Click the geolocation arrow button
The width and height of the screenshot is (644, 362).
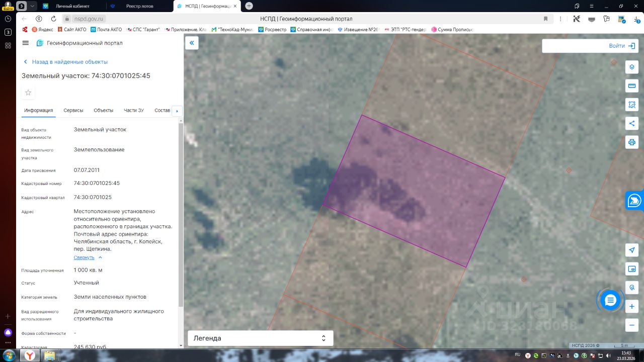click(632, 250)
